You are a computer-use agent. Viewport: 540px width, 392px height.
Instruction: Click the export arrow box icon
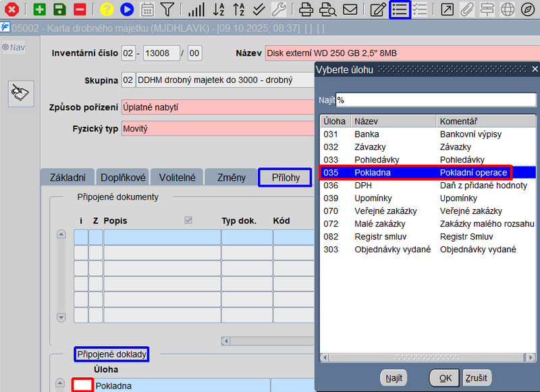(x=447, y=9)
